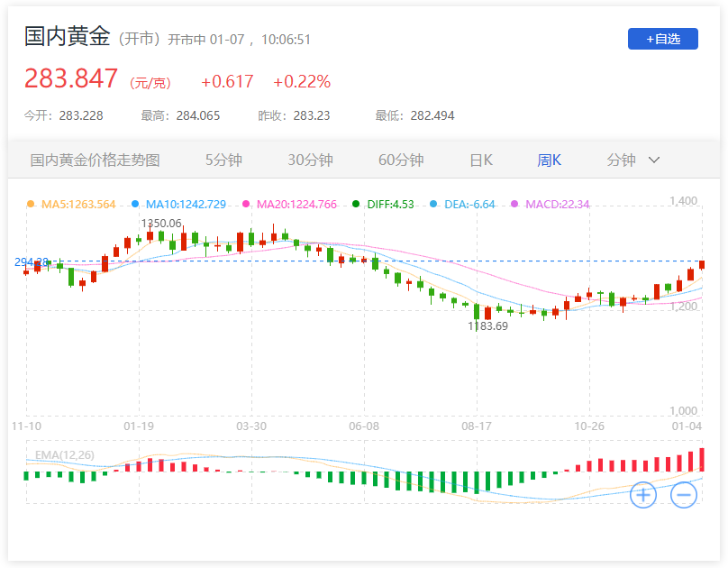728x568 pixels.
Task: Zoom out the chart with minus icon
Action: [683, 494]
